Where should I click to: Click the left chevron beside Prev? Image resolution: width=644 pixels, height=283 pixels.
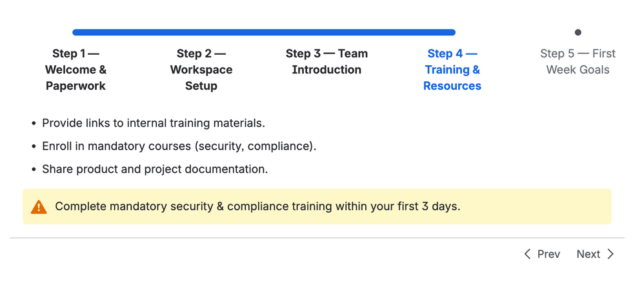pos(527,254)
